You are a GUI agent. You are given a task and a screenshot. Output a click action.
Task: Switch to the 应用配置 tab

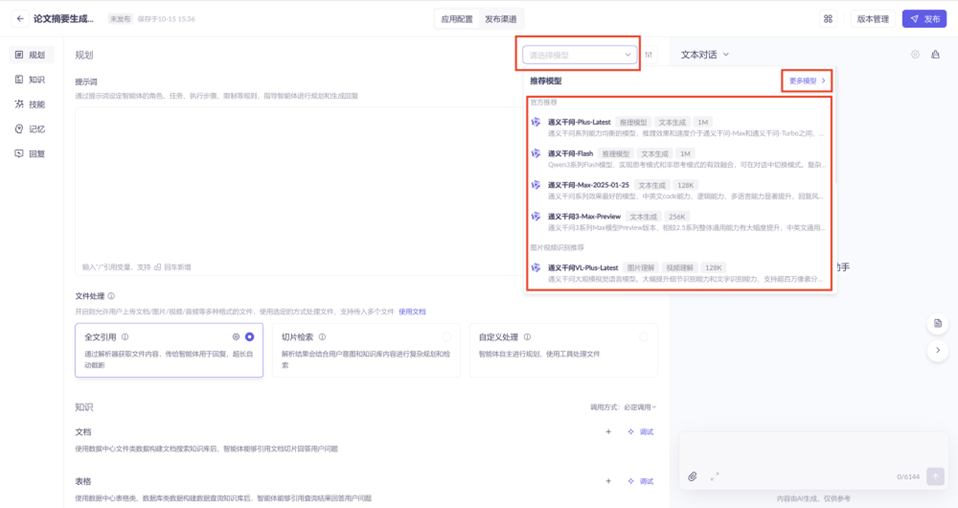pos(457,19)
